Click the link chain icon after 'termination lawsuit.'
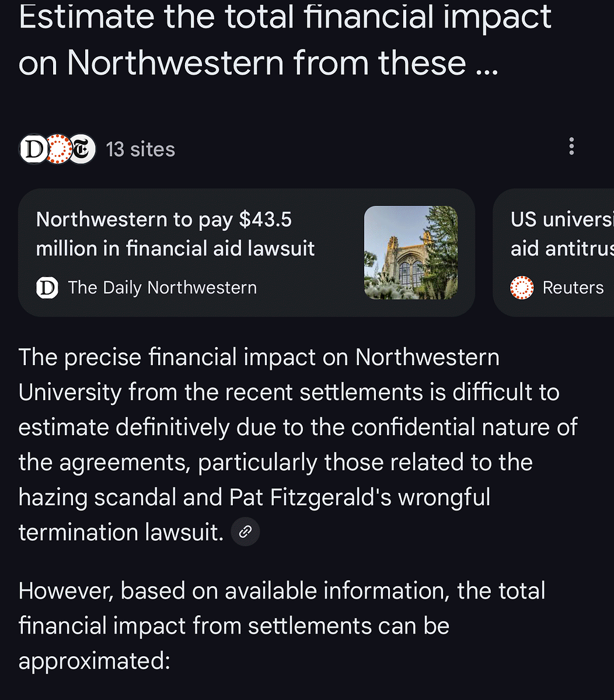 pos(246,532)
